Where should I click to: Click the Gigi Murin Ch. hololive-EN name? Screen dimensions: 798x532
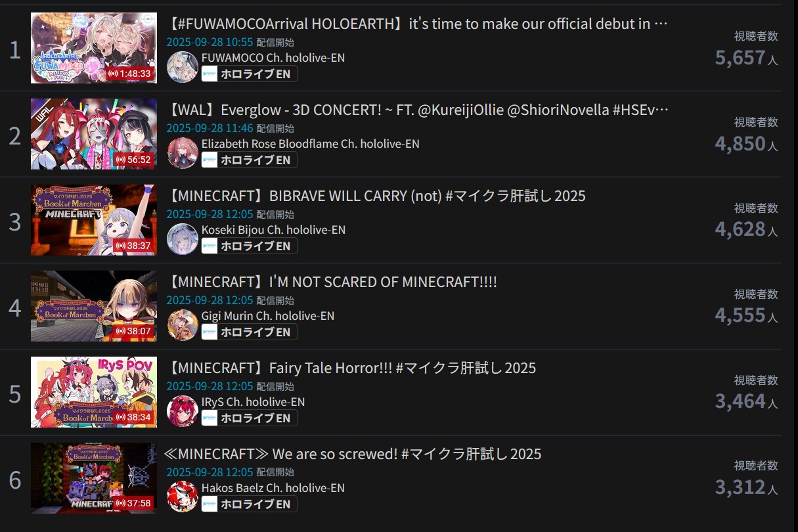click(268, 316)
